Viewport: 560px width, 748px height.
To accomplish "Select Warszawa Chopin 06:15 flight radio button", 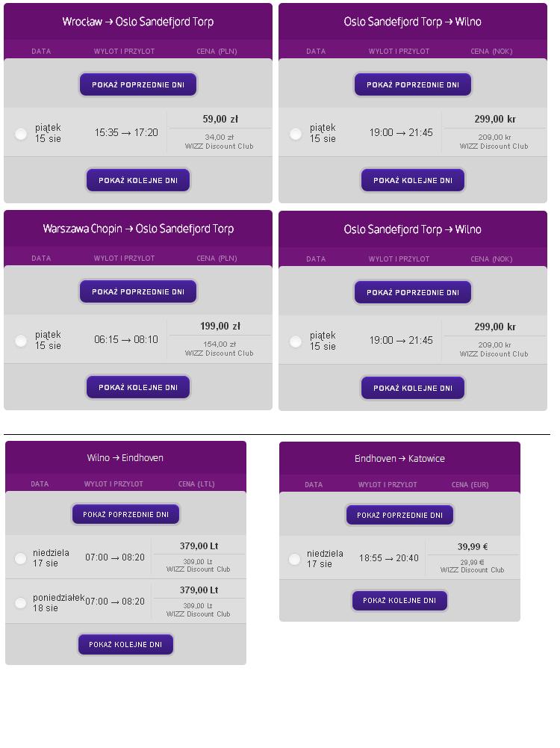I will coord(21,341).
